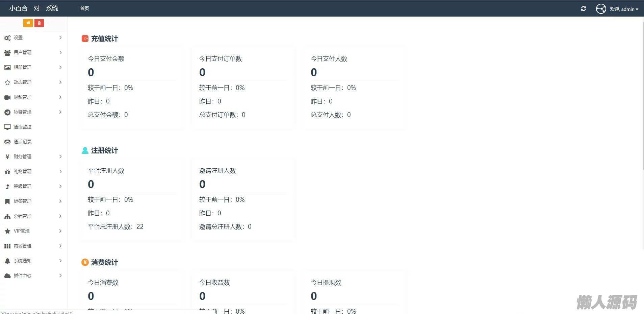Click the level-up arrow icon beside 等级管理
The width and height of the screenshot is (644, 314).
(x=7, y=187)
